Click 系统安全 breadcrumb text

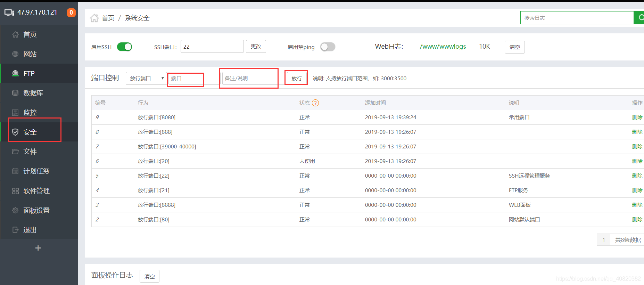click(x=137, y=18)
